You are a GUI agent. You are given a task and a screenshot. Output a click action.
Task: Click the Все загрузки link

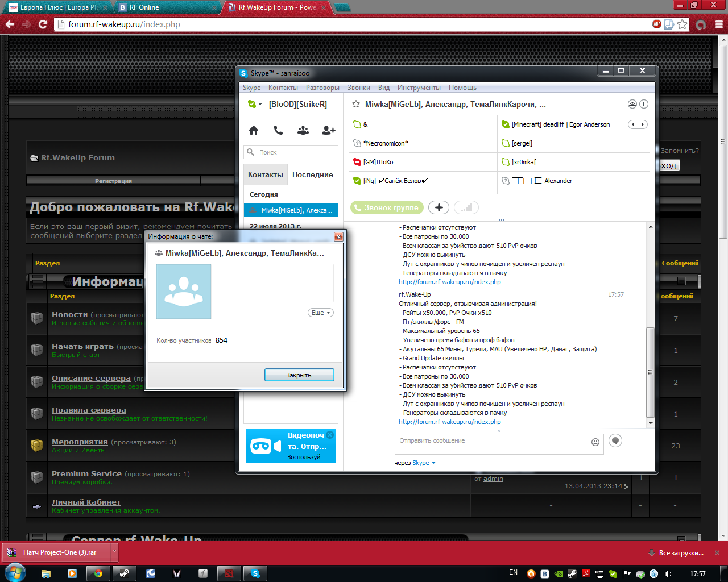click(681, 553)
